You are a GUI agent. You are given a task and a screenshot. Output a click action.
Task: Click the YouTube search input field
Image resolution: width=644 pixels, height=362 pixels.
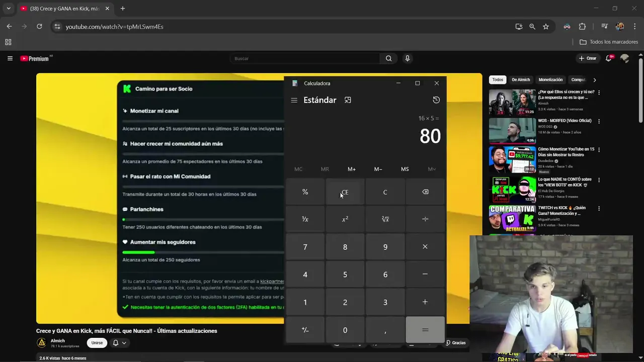[304, 58]
